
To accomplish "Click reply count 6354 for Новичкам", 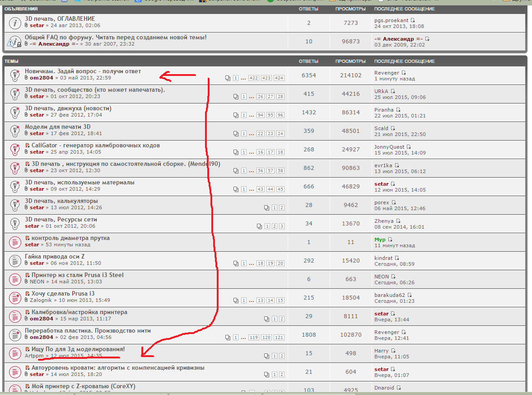I will pyautogui.click(x=309, y=75).
